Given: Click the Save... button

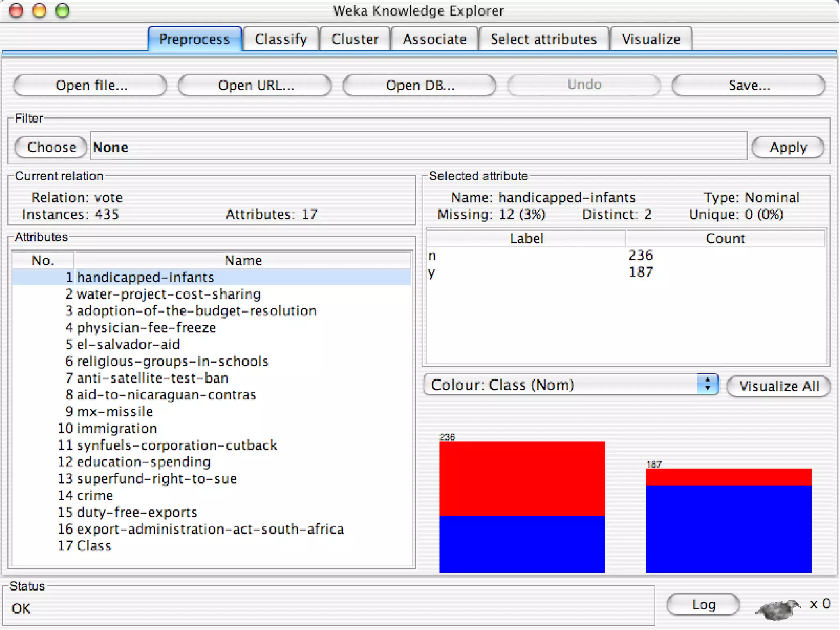Looking at the screenshot, I should (749, 85).
